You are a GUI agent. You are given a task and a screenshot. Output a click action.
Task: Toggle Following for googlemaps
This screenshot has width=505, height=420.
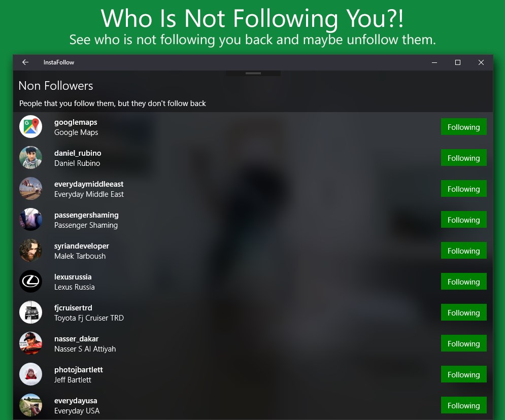(463, 127)
